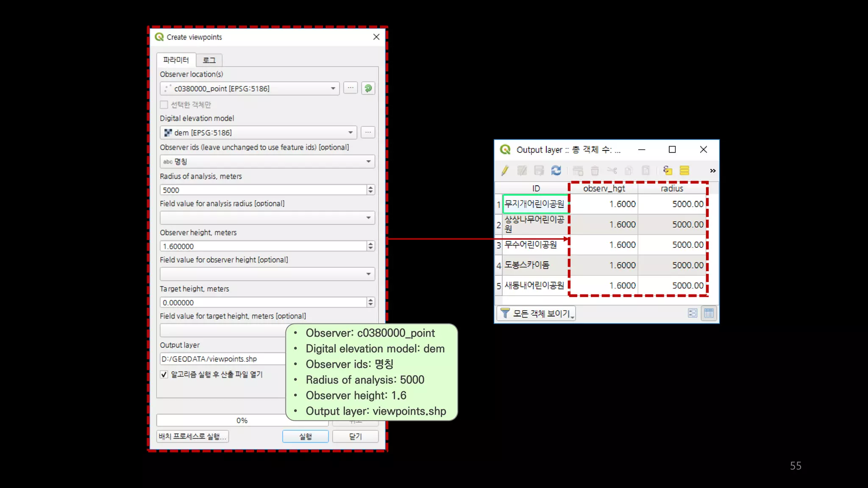Open Observer location layer dropdown

[333, 89]
